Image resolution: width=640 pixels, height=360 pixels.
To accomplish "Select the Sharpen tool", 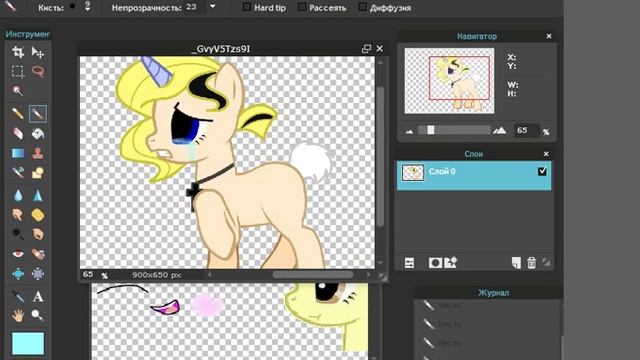I will pyautogui.click(x=38, y=196).
